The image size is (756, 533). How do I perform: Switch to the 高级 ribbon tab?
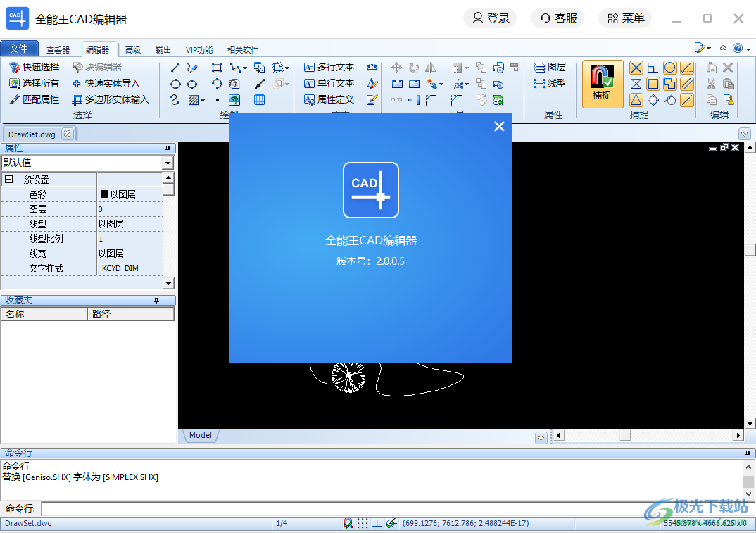[132, 49]
